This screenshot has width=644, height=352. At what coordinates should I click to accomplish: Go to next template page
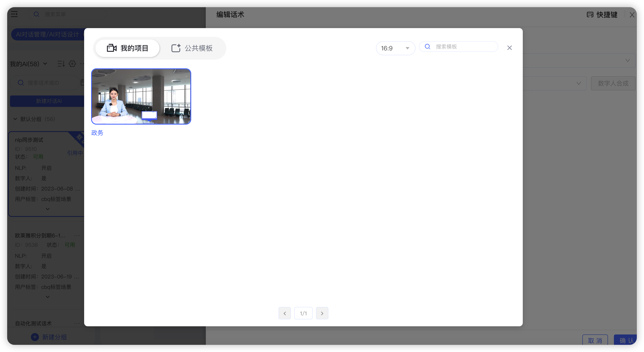(x=322, y=313)
